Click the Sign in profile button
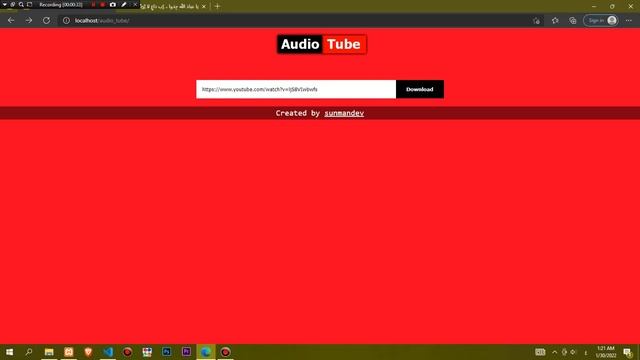The image size is (640, 360). [601, 20]
